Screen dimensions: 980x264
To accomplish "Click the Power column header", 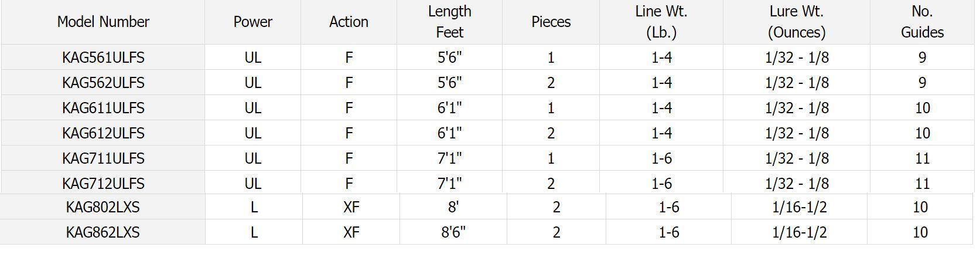I will [x=252, y=22].
